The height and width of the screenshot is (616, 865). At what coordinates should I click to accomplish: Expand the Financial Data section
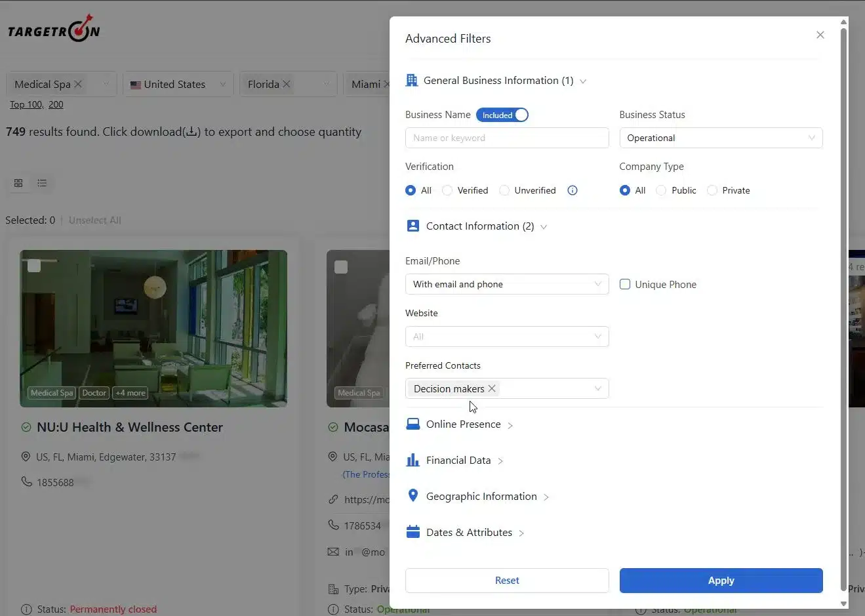[458, 461]
